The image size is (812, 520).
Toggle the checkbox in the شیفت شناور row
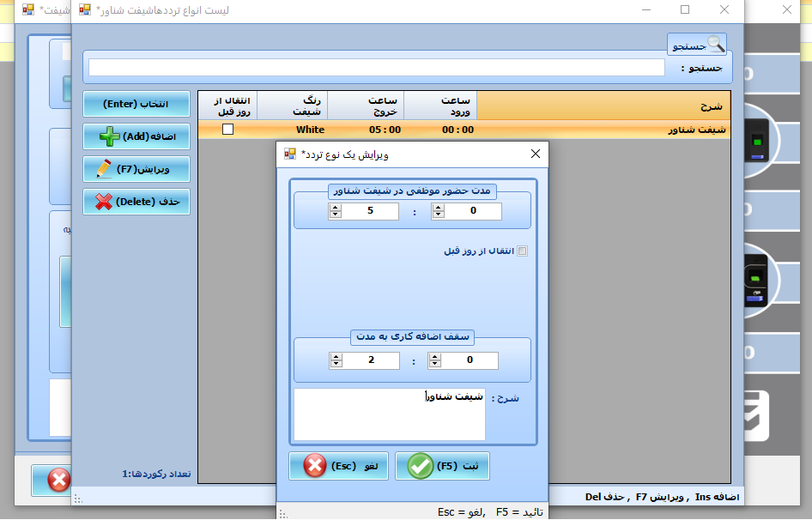point(227,130)
